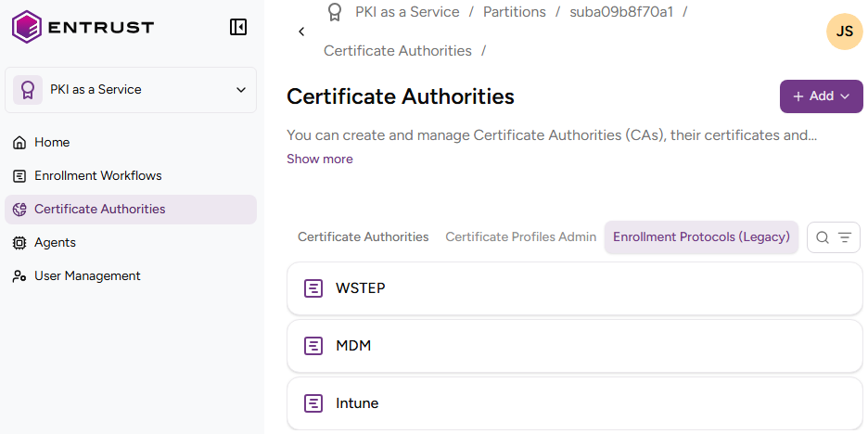
Task: Open Enrollment Workflows page
Action: click(97, 176)
